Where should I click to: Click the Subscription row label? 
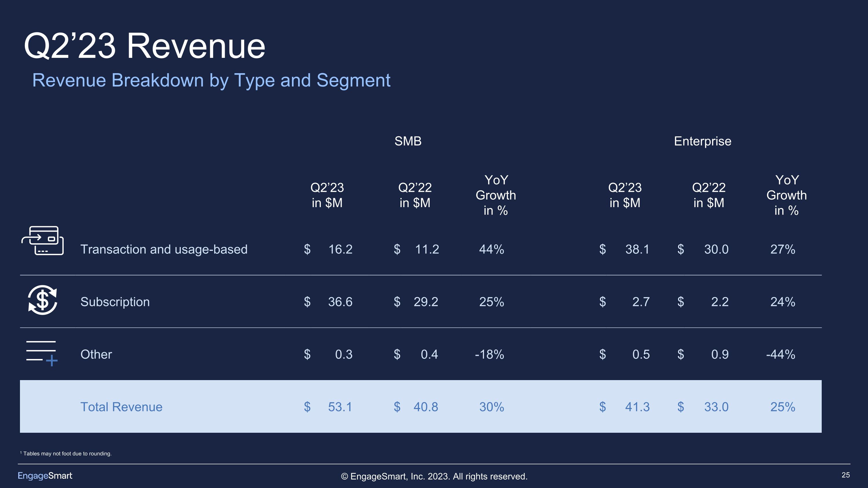coord(115,302)
